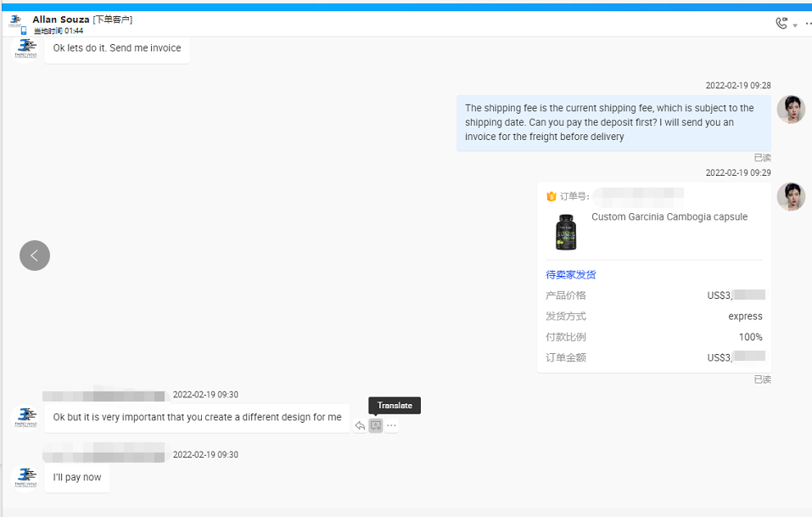This screenshot has width=812, height=517.
Task: Click the orange badge icon on the order card
Action: tap(550, 194)
